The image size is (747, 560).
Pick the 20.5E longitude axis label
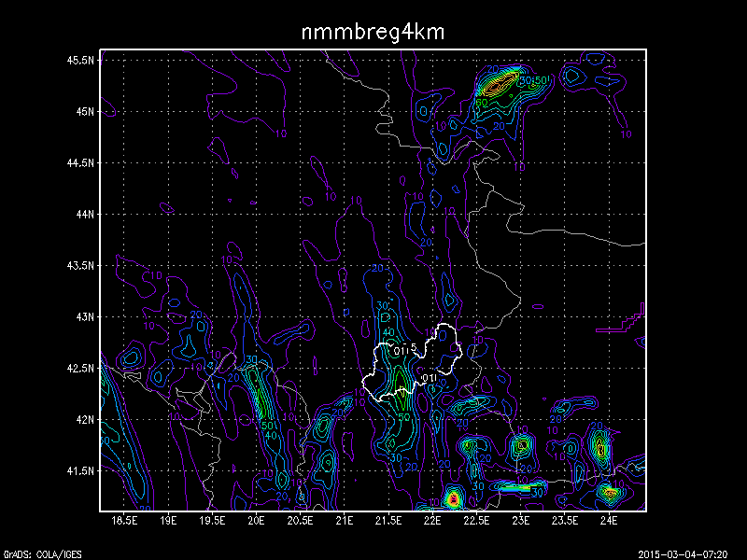click(x=300, y=521)
